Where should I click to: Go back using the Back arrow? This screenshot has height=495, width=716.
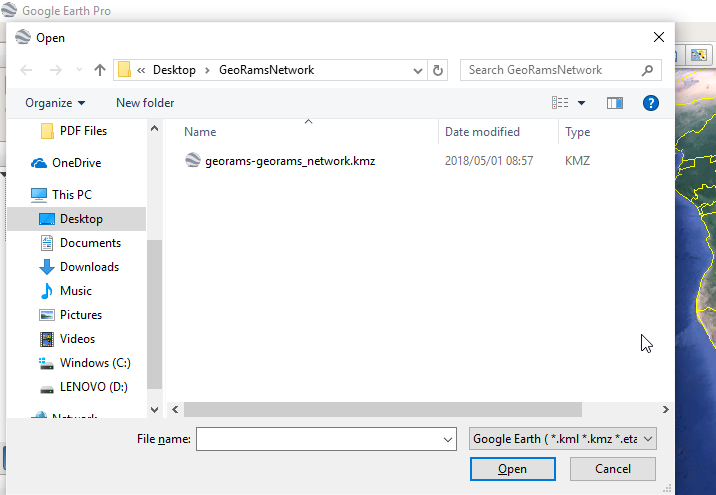tap(26, 70)
